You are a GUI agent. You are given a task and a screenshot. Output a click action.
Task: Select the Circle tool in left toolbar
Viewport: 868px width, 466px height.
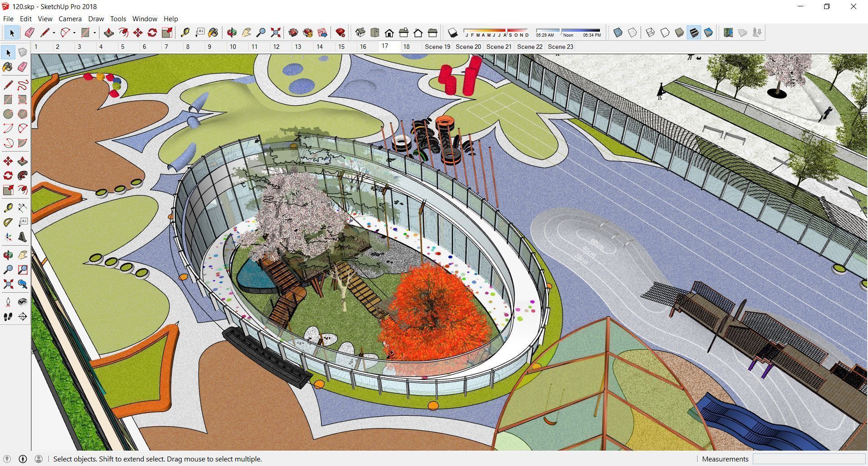[x=8, y=114]
